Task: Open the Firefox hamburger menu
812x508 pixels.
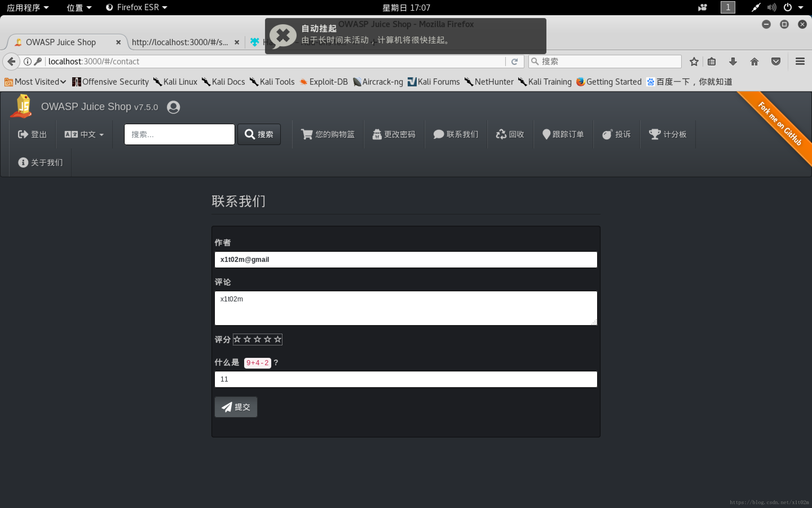Action: coord(800,62)
